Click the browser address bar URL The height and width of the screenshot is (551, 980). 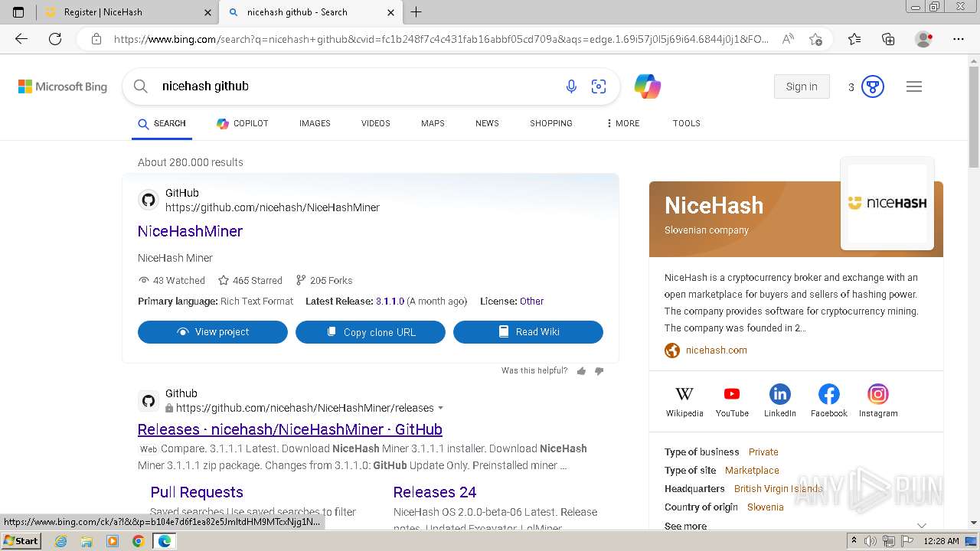click(x=441, y=39)
